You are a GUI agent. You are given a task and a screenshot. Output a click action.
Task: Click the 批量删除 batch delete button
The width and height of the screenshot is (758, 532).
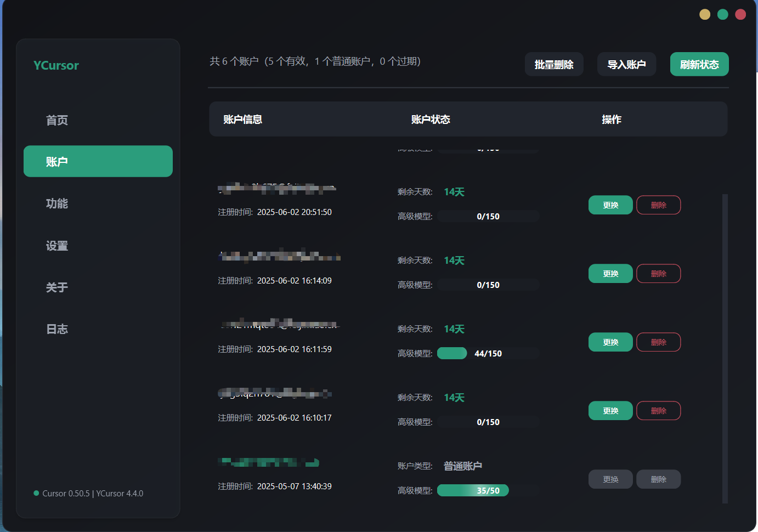pyautogui.click(x=554, y=64)
